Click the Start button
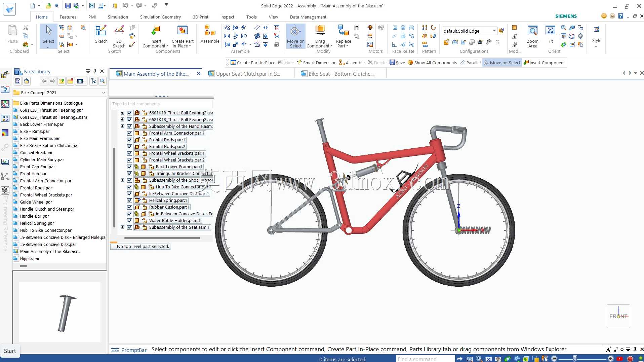Image resolution: width=644 pixels, height=362 pixels. tap(10, 351)
